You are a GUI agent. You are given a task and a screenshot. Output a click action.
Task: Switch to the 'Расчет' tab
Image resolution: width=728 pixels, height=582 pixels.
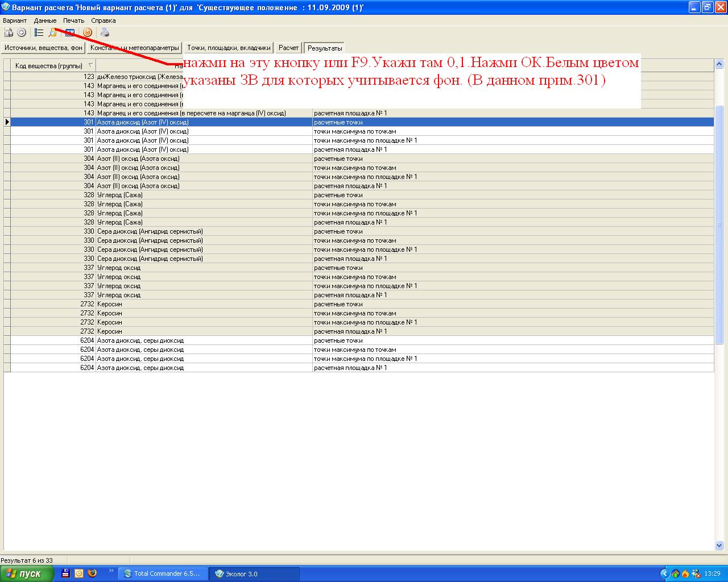point(288,48)
